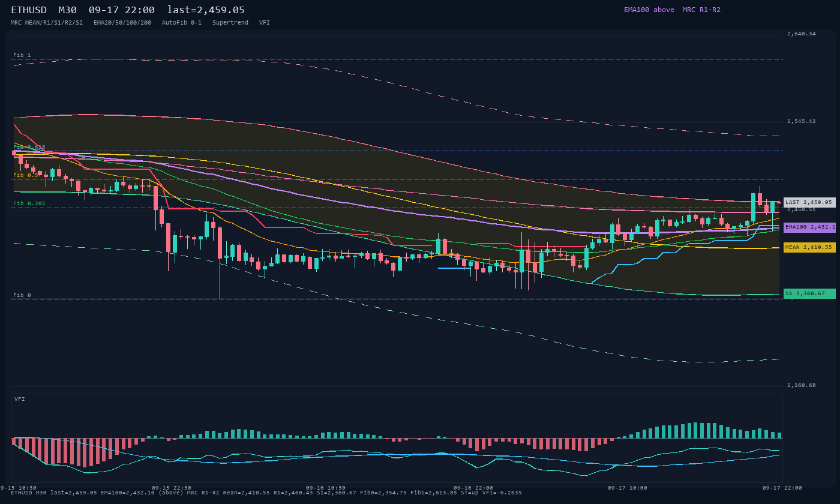Click the LAST 2,459.05 price tag
Screen dimensions: 840x504
point(809,202)
